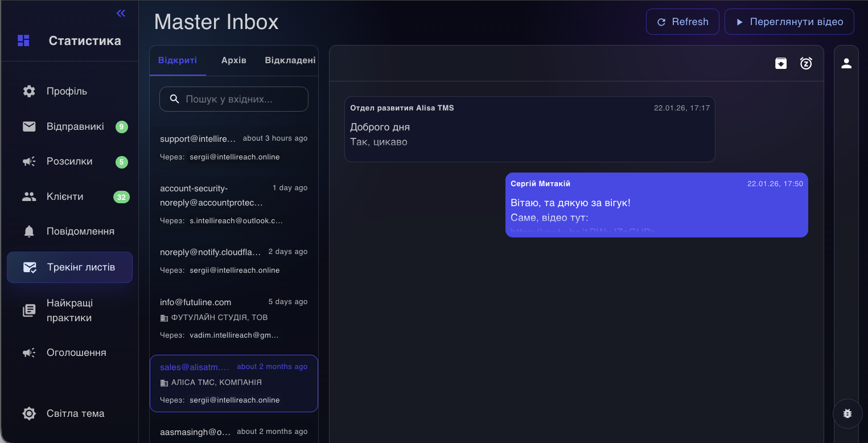Click the Трекінг листів mail-check icon
This screenshot has height=443, width=868.
point(30,268)
